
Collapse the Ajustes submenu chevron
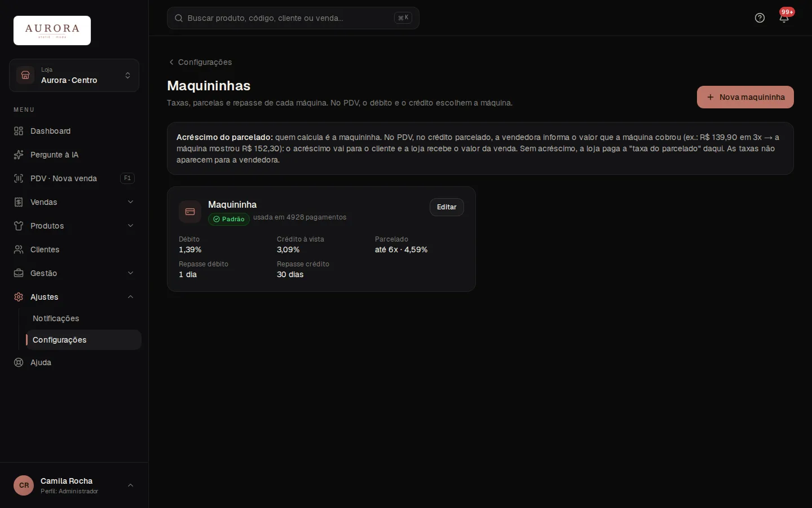coord(130,297)
